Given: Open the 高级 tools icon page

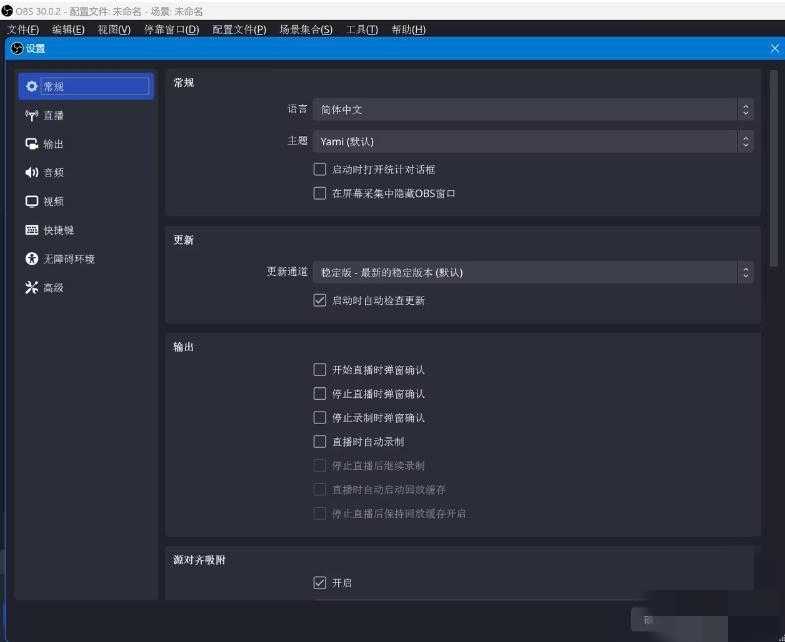Looking at the screenshot, I should coord(32,288).
